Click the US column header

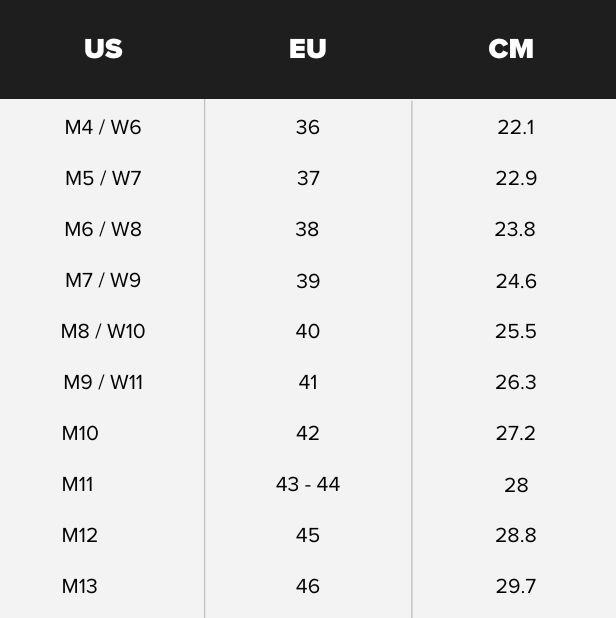pos(103,49)
